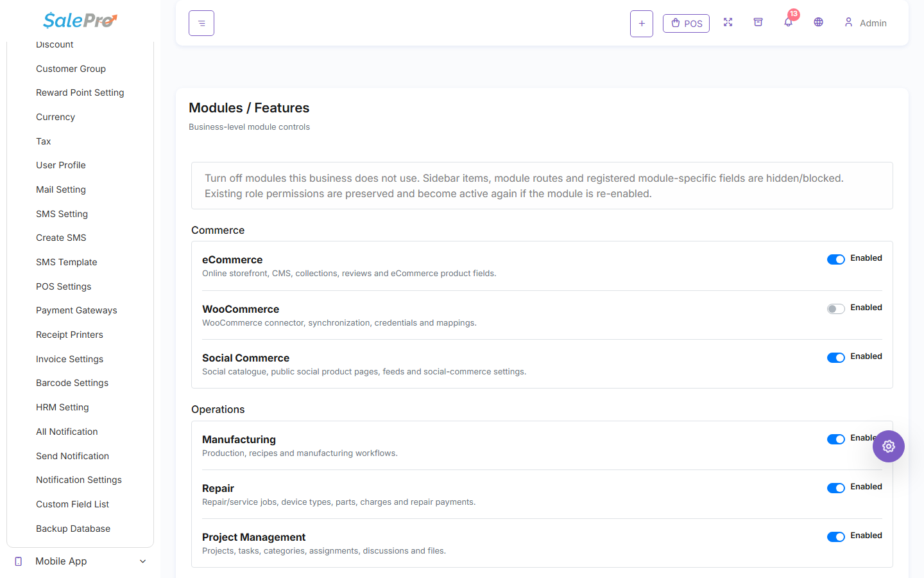Click the Mobile App phone icon
Viewport: 924px width, 578px height.
tap(19, 561)
